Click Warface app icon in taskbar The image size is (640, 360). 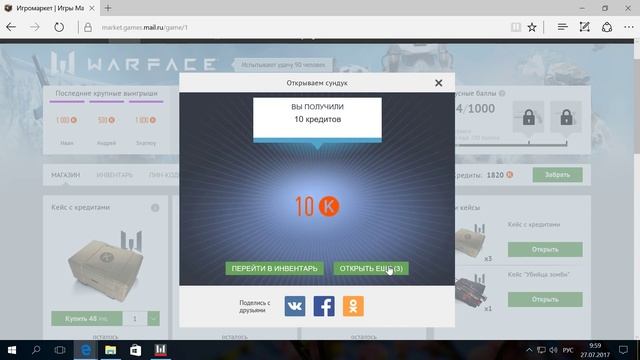pos(160,350)
